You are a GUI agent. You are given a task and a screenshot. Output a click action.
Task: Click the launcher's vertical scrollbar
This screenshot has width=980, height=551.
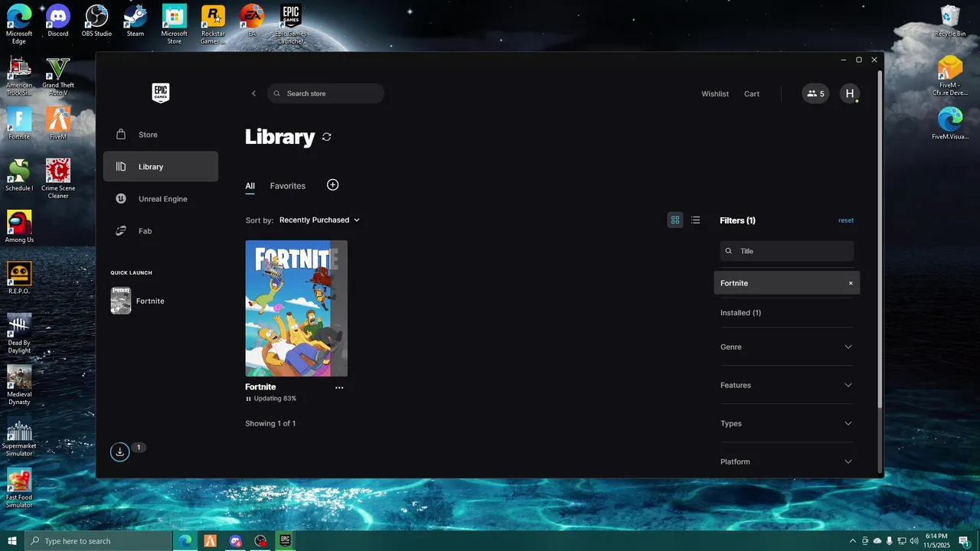[880, 239]
